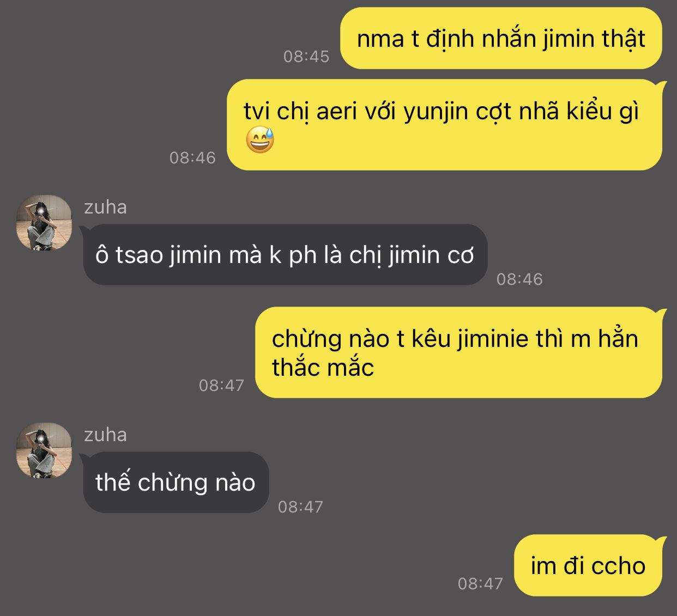Click 08:47 timestamp after 'thế chừng nào'
The width and height of the screenshot is (677, 616).
300,507
